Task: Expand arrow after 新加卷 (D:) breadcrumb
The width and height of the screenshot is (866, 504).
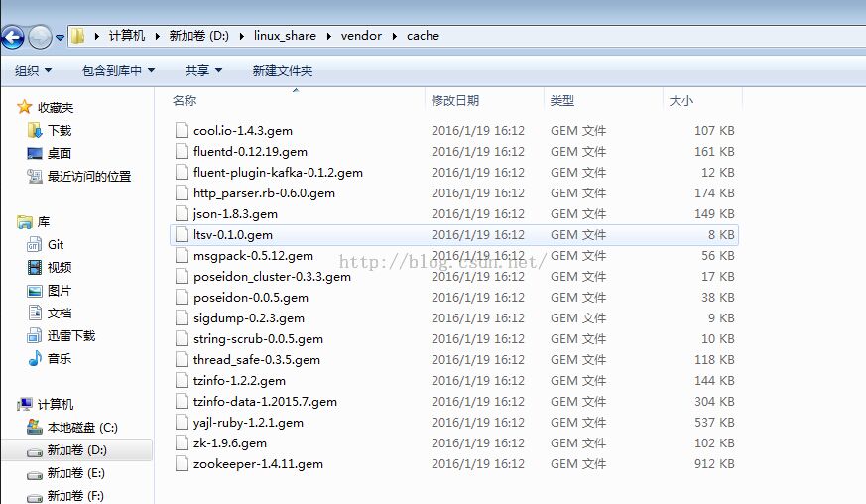Action: [242, 36]
